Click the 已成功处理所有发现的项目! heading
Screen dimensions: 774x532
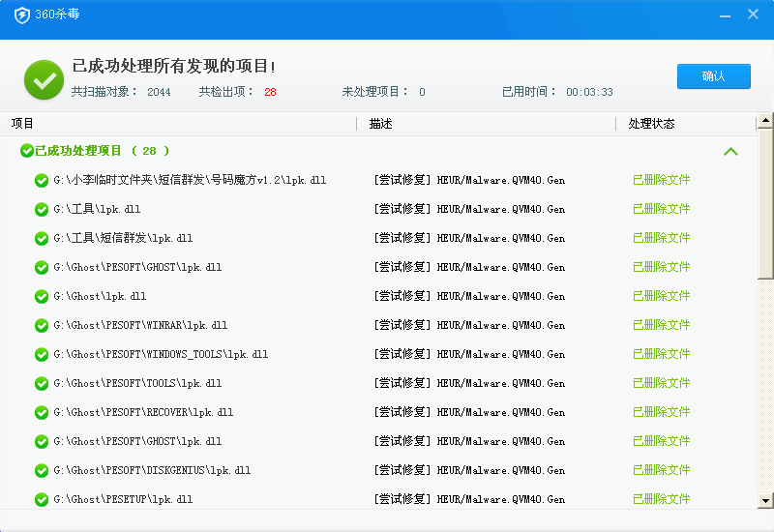pos(174,66)
